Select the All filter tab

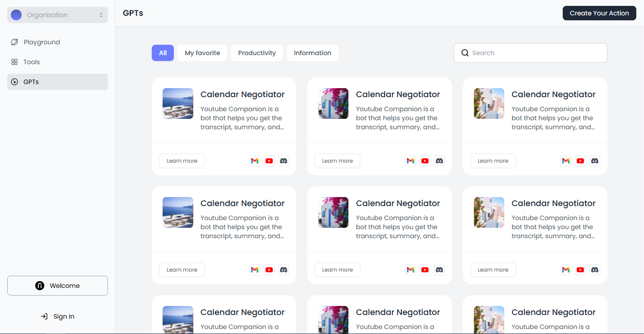163,53
